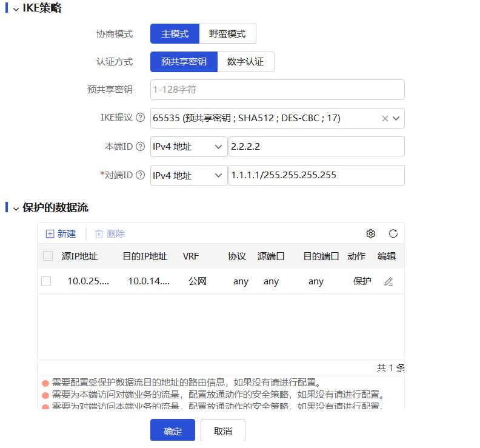Show help for 对端ID
480x448 pixels.
point(140,175)
